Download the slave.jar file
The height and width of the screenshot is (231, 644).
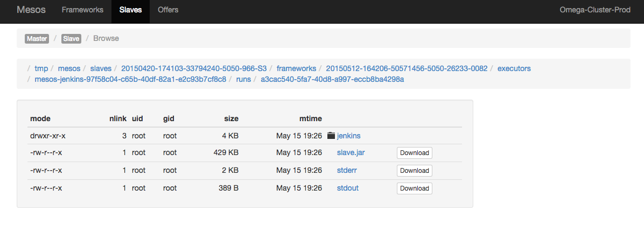(414, 153)
